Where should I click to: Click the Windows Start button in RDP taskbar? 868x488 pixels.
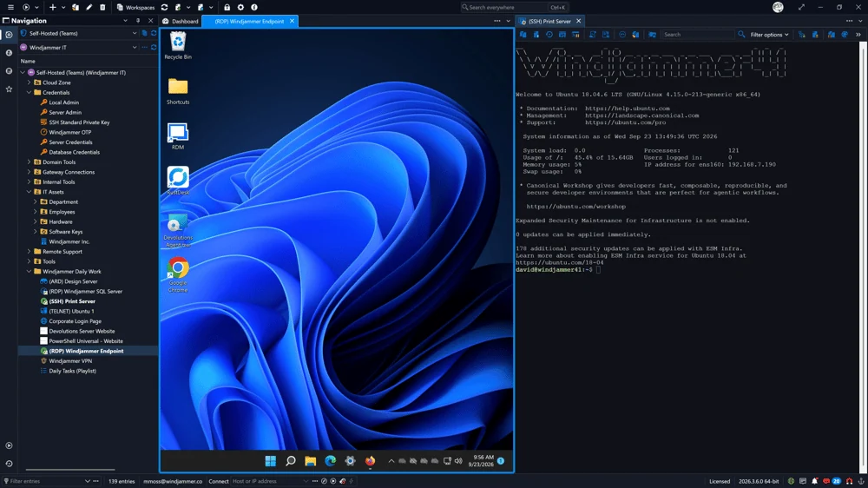[x=270, y=461]
